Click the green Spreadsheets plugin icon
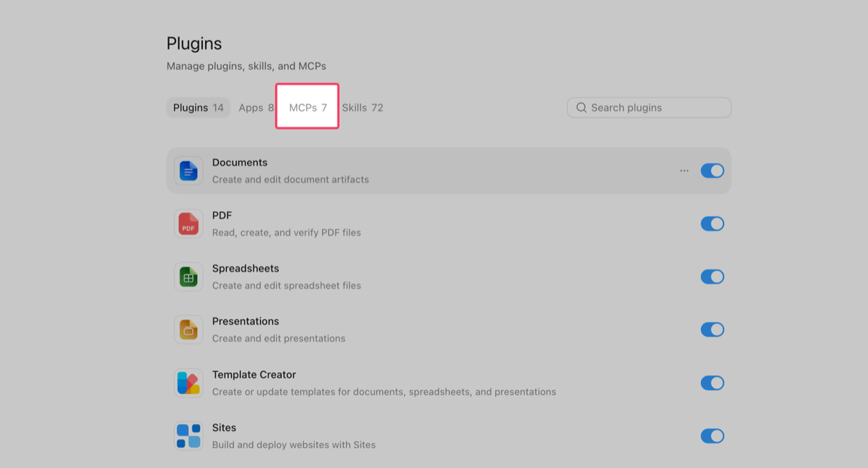The width and height of the screenshot is (868, 468). pyautogui.click(x=188, y=277)
